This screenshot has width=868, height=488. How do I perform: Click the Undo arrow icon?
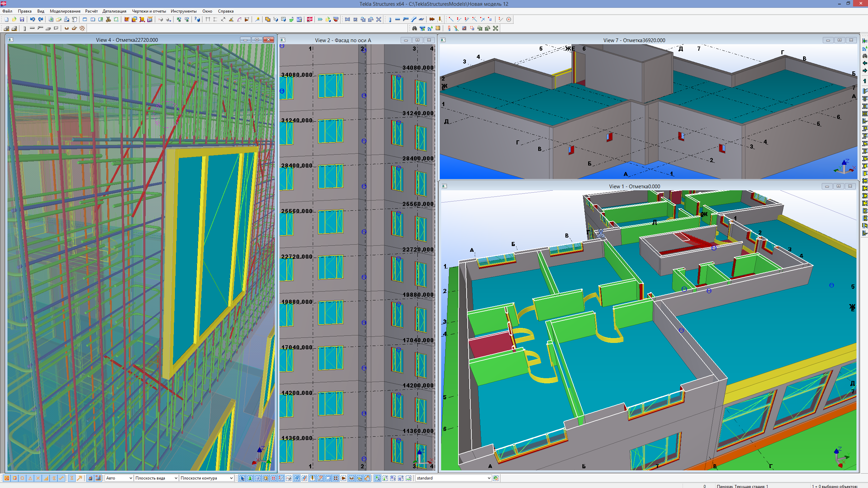33,19
